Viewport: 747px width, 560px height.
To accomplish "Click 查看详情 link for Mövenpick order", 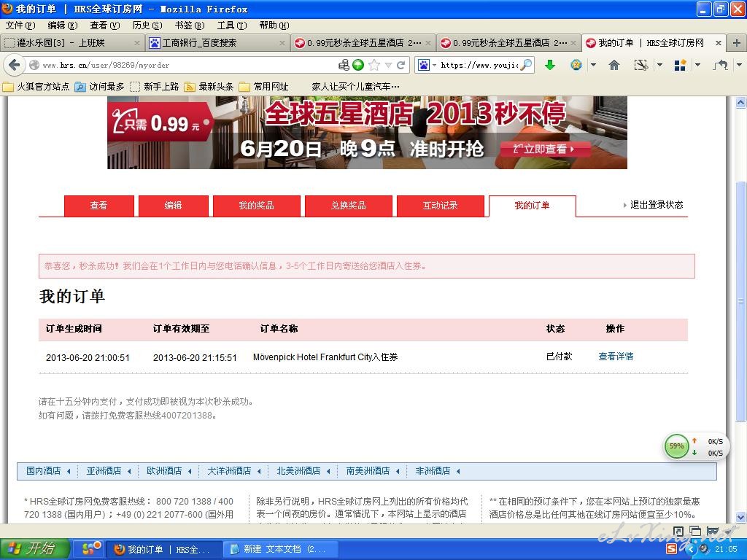I will pyautogui.click(x=616, y=356).
